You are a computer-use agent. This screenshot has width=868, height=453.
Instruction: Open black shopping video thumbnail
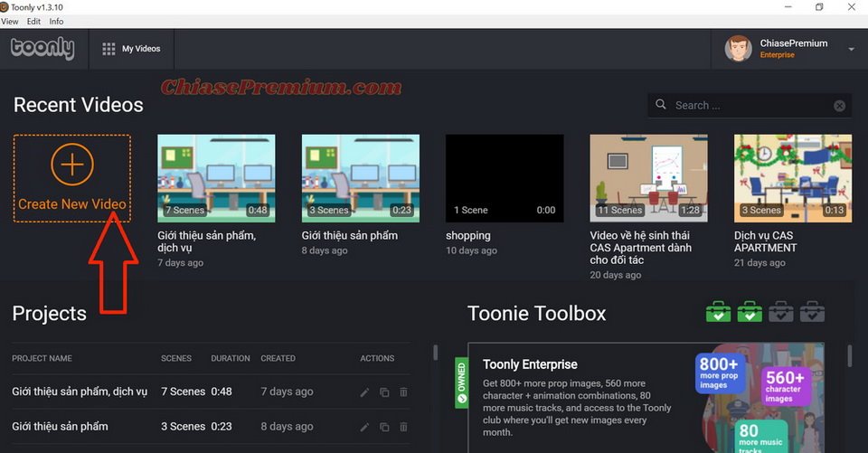(x=505, y=178)
